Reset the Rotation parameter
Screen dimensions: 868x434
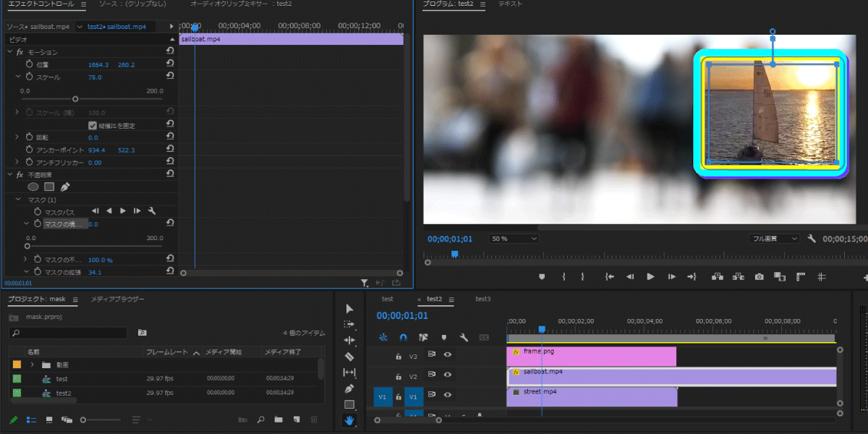(169, 137)
